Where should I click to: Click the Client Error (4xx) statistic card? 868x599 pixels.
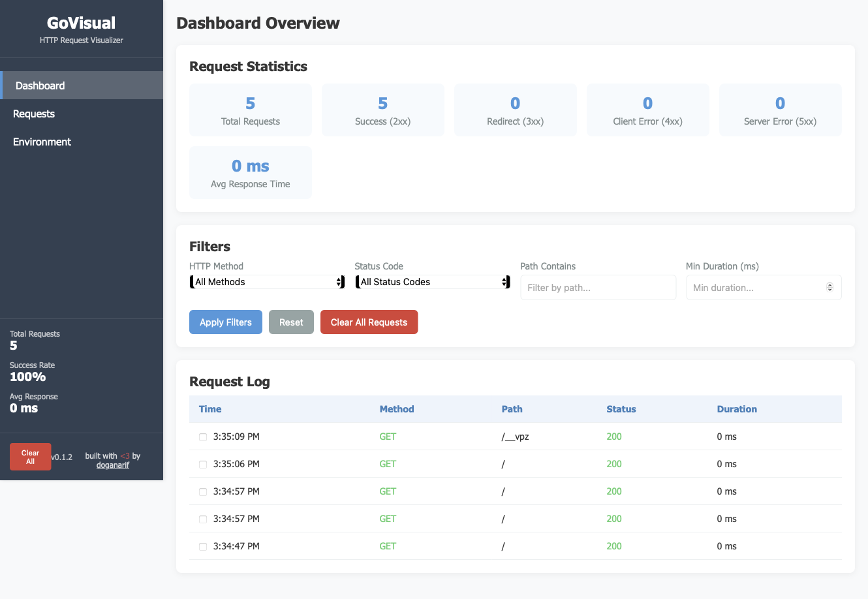point(648,110)
